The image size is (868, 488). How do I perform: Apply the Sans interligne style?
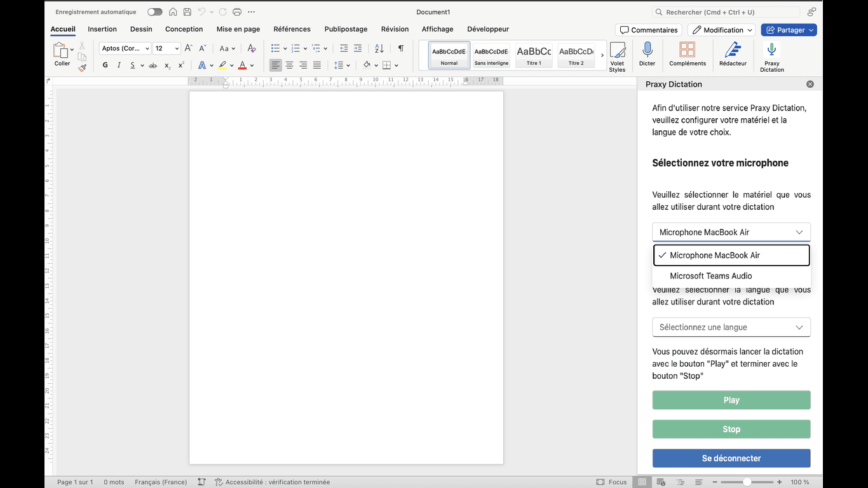pos(491,55)
